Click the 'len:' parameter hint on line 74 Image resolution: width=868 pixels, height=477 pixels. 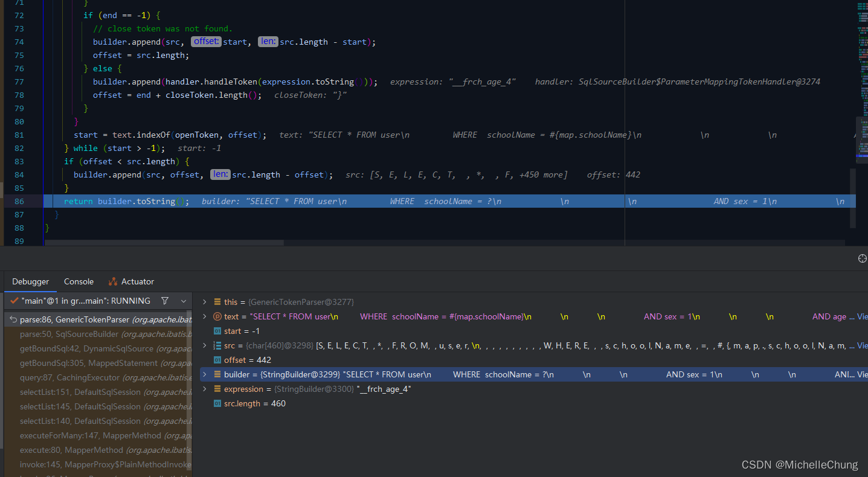pos(268,42)
